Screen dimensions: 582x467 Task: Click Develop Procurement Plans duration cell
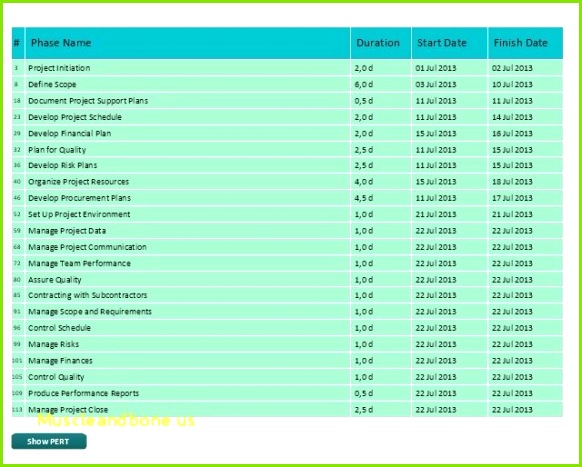coord(381,198)
